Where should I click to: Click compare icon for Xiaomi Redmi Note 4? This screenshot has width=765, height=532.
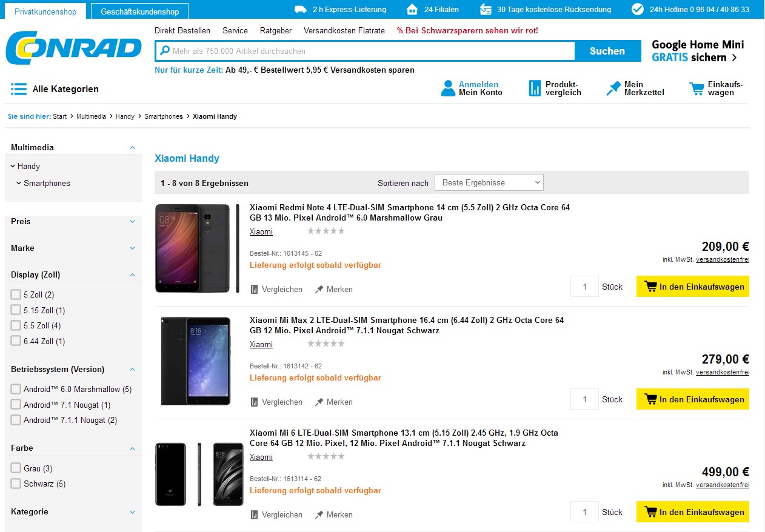tap(255, 290)
